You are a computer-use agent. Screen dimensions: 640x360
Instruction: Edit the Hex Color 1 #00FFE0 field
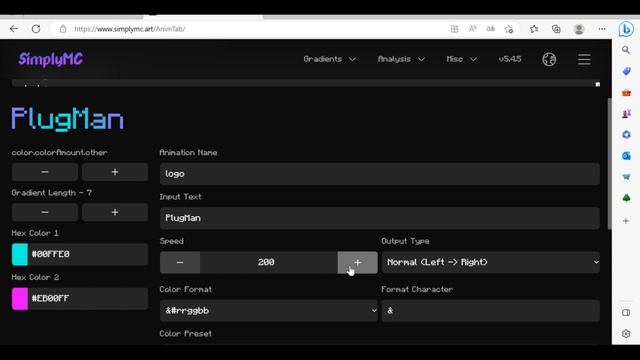tap(88, 254)
